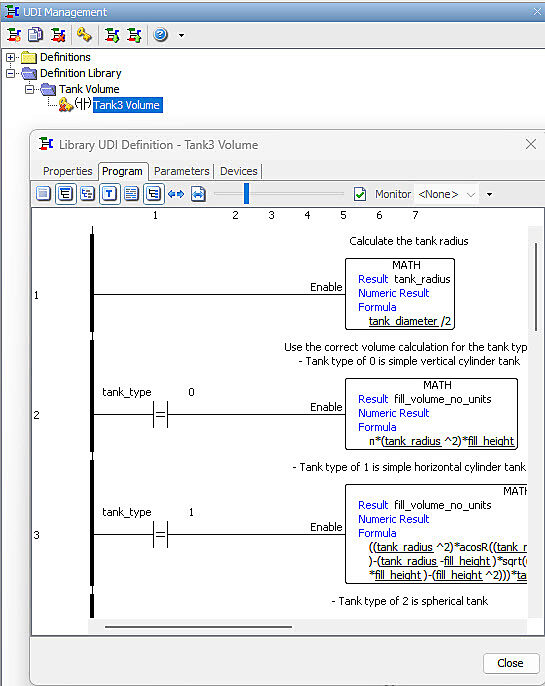The image size is (545, 686).
Task: Switch to the Parameters tab
Action: point(182,171)
